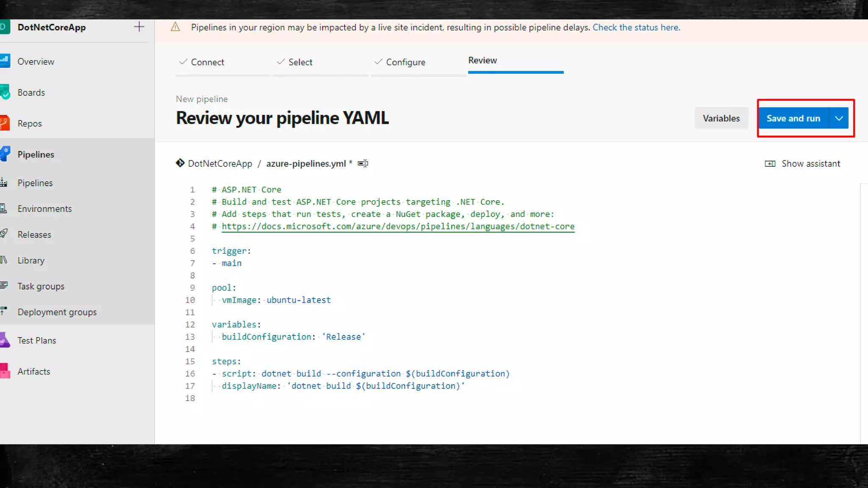This screenshot has height=488, width=868.
Task: Click the Pipelines sub-item icon
Action: 4,183
